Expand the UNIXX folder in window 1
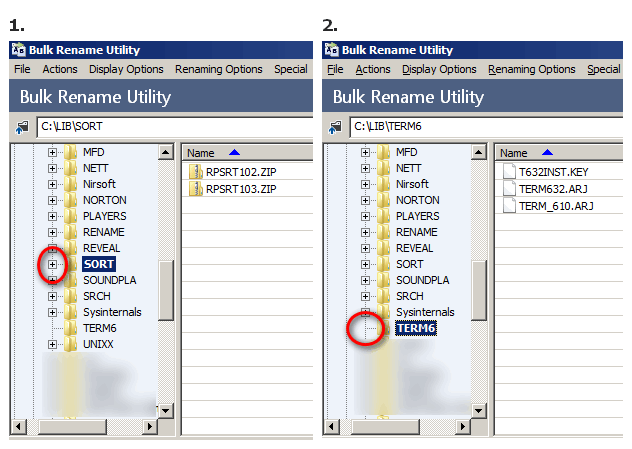Screen dimensions: 632x449 [52, 345]
